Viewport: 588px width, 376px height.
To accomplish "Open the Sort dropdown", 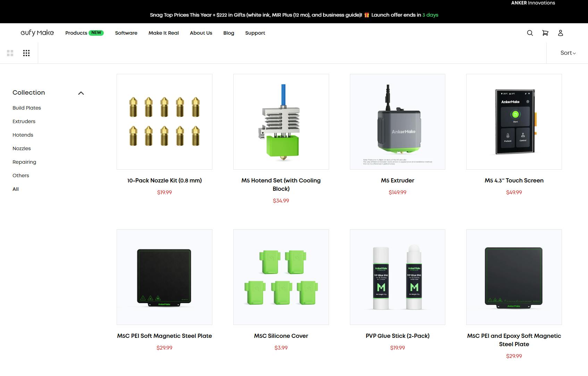I will click(568, 53).
